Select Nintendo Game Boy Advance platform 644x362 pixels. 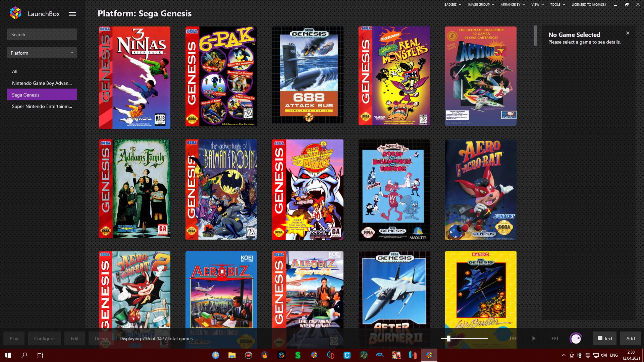(42, 83)
